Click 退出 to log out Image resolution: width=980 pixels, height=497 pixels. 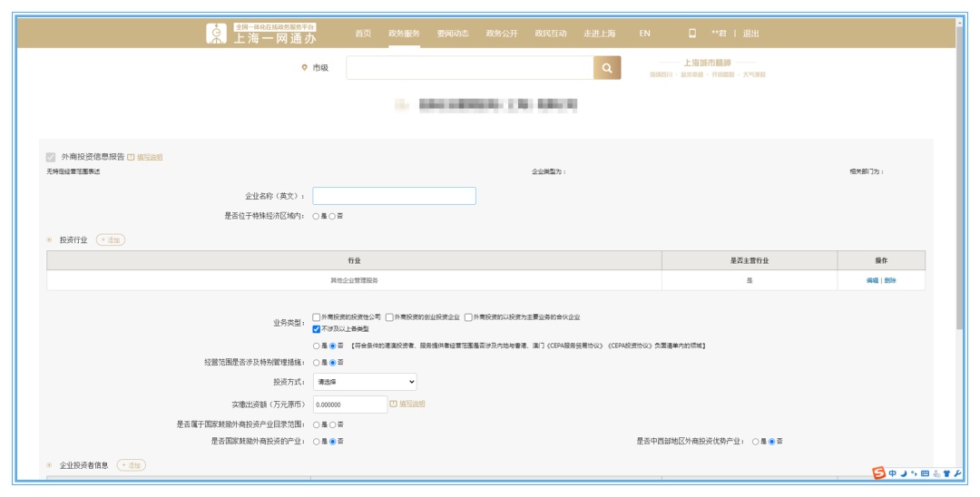point(750,34)
